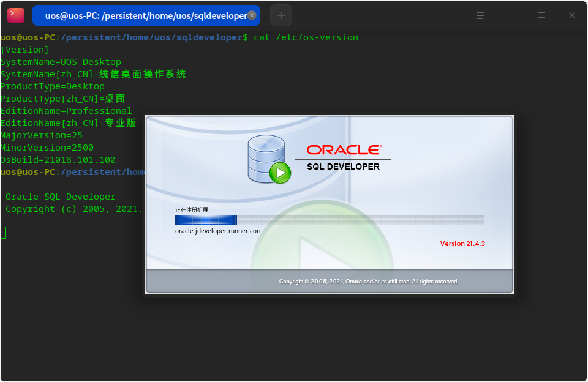Add a new terminal tab with plus button
Viewport: 588px width, 382px height.
pyautogui.click(x=281, y=15)
